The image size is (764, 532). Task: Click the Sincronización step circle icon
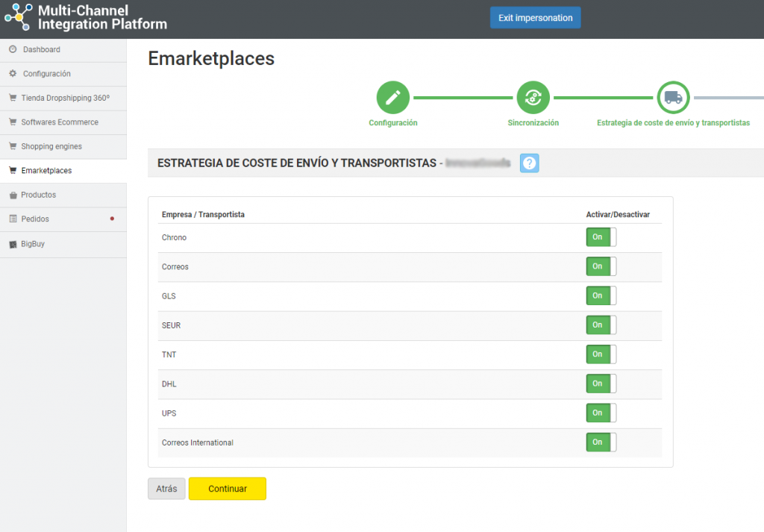[533, 97]
